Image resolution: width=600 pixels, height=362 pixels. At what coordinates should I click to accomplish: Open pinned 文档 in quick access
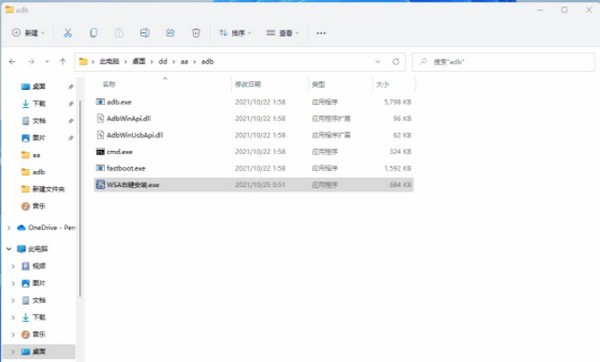(39, 121)
